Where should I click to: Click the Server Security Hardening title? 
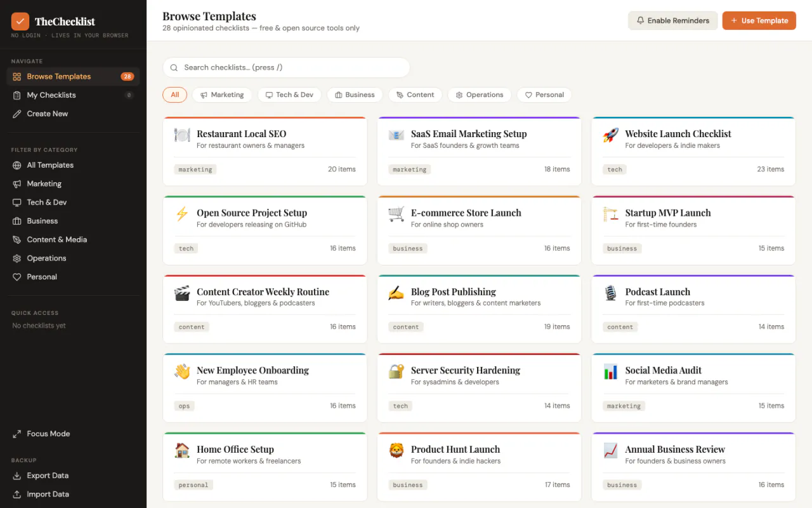tap(466, 370)
